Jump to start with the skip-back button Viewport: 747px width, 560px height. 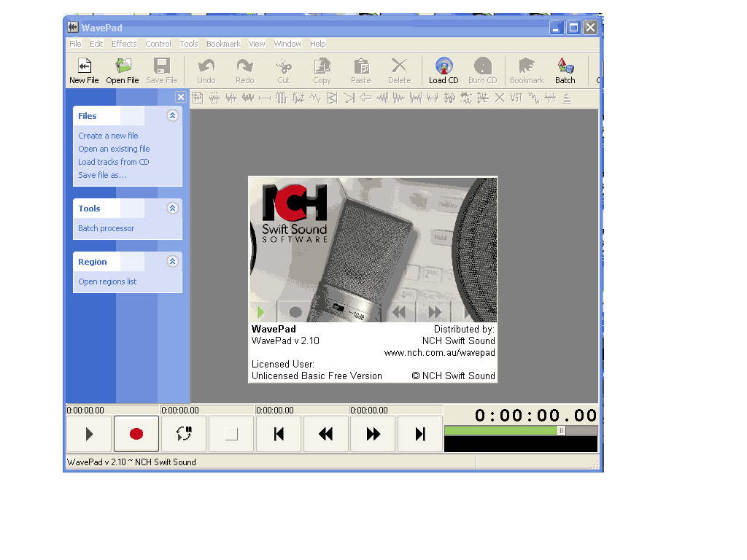click(x=279, y=434)
